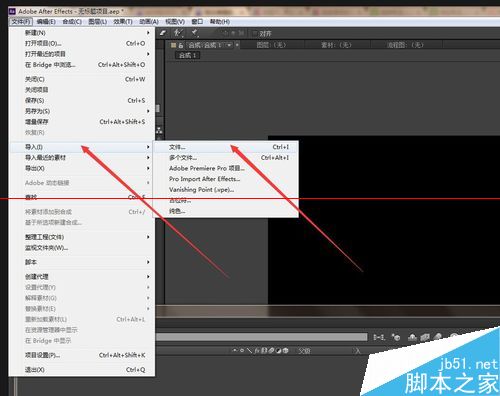Open the 窗口 menu
The width and height of the screenshot is (500, 396).
197,22
